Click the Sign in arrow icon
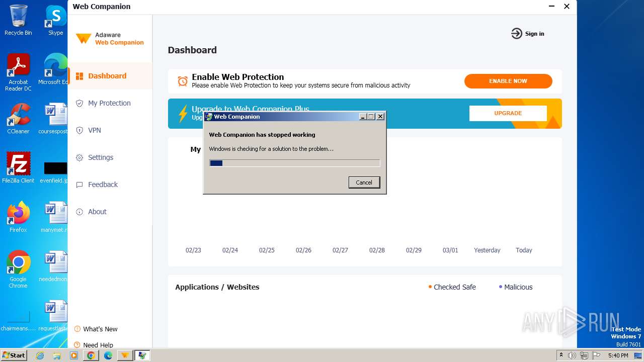Viewport: 644px width, 362px height. [517, 34]
